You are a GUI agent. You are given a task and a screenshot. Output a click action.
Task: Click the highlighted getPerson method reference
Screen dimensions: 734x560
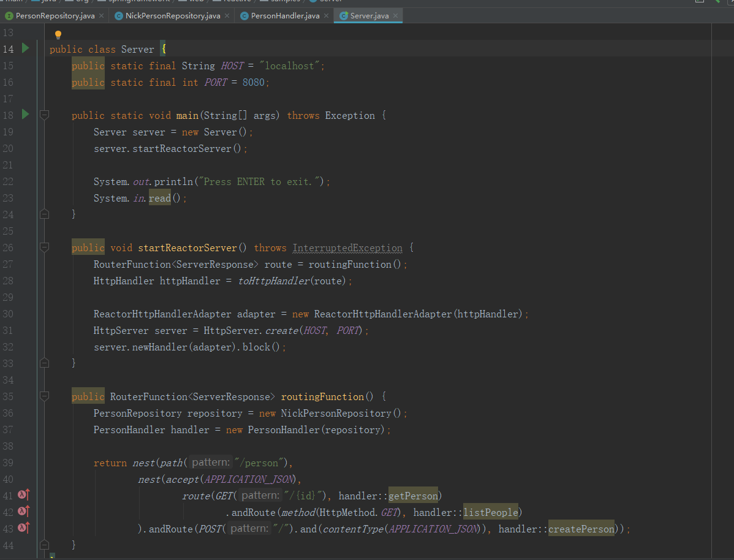[x=414, y=496]
